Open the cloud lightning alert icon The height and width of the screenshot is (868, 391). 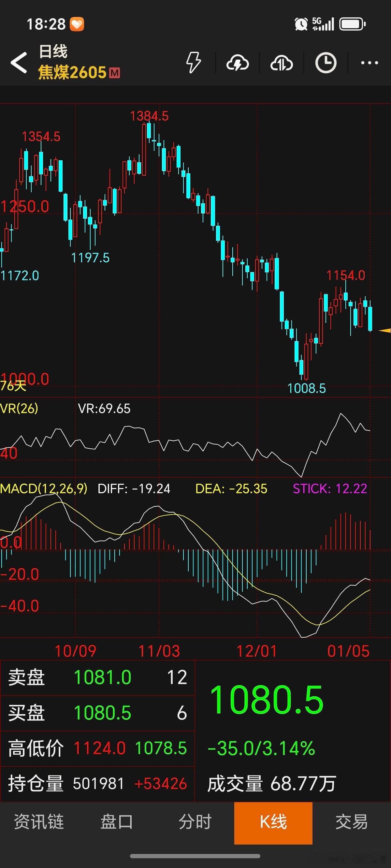click(x=238, y=63)
